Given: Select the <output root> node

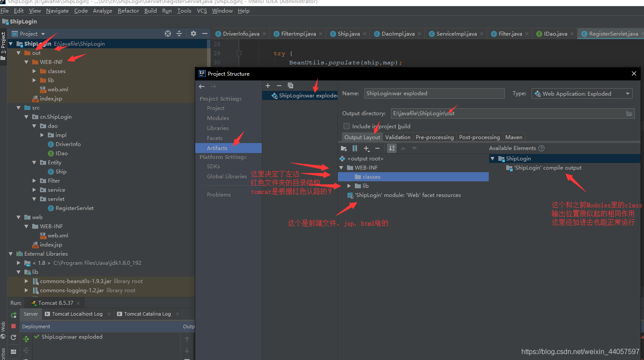Looking at the screenshot, I should (x=365, y=159).
